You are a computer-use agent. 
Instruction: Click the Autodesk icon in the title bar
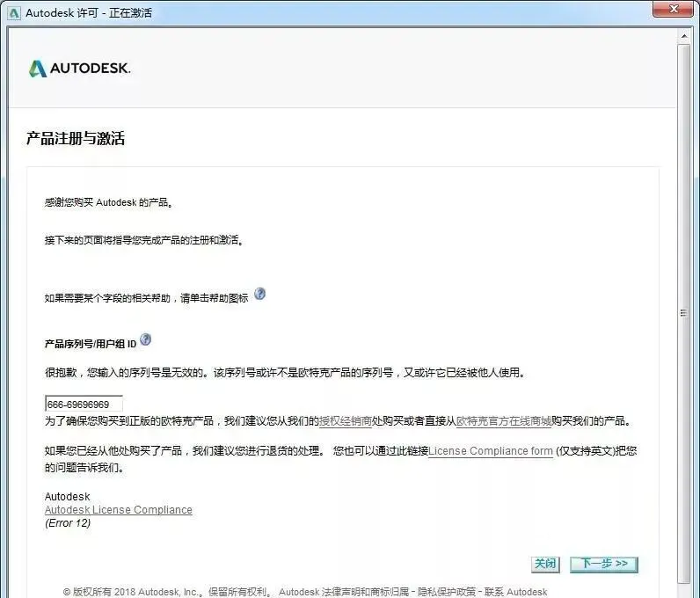click(14, 13)
